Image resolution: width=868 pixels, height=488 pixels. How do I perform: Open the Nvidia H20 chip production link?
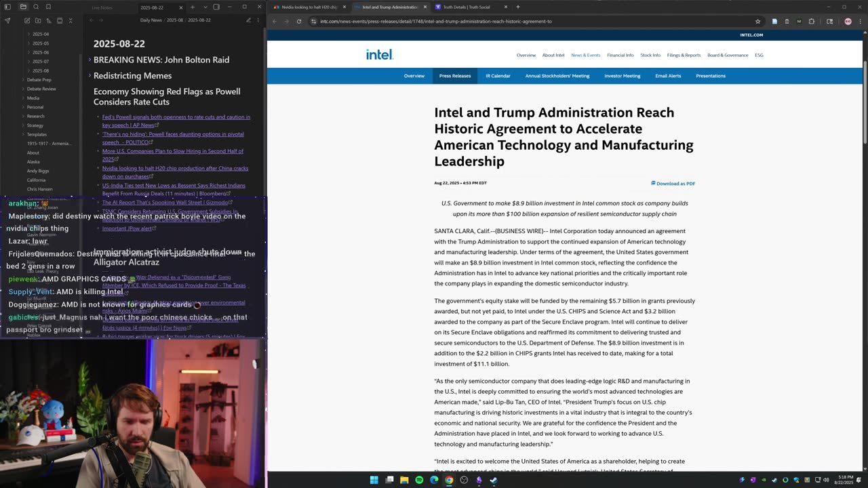coord(175,172)
